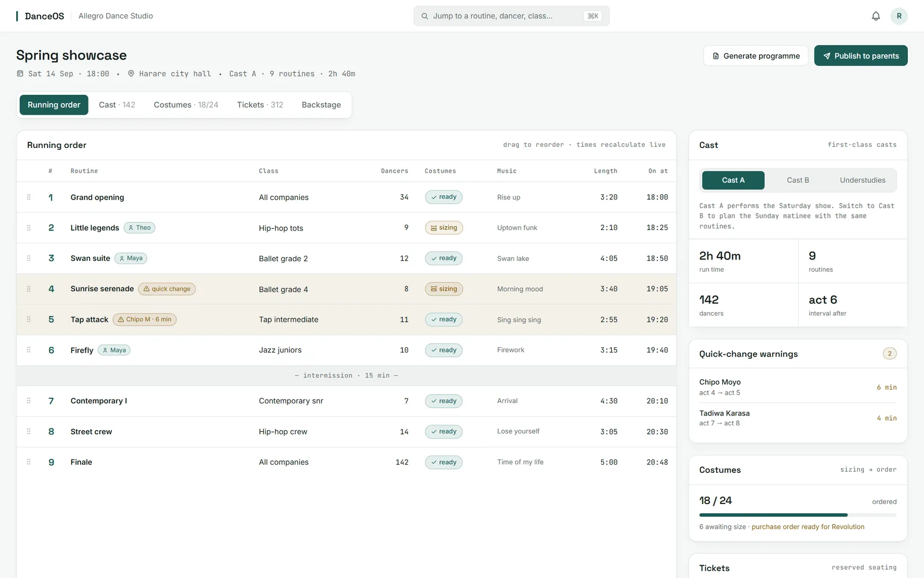924x578 pixels.
Task: Open the Backstage tab
Action: pos(321,105)
